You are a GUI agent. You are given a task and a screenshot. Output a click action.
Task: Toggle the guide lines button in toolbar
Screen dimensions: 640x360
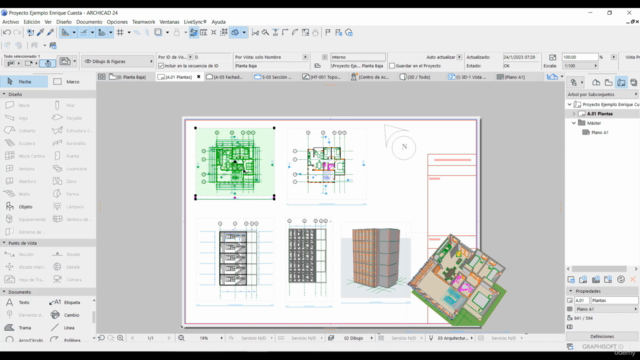pyautogui.click(x=84, y=33)
